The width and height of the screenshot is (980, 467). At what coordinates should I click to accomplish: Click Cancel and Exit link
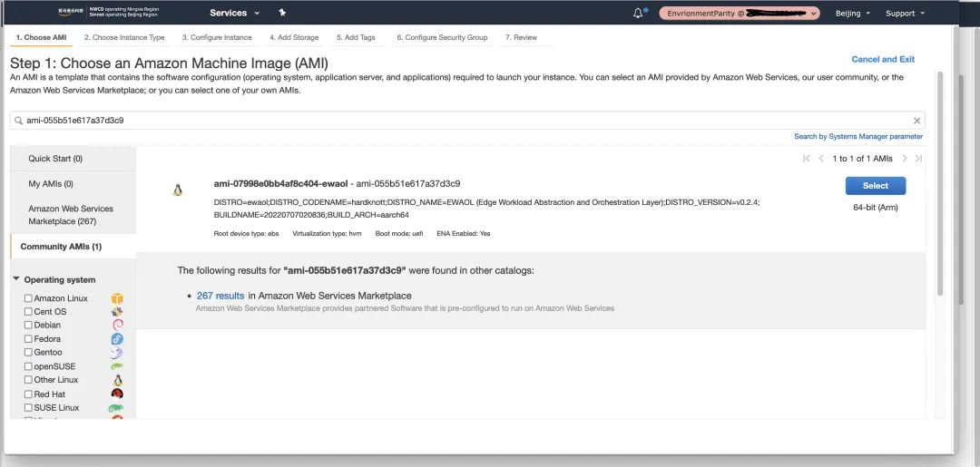(883, 59)
